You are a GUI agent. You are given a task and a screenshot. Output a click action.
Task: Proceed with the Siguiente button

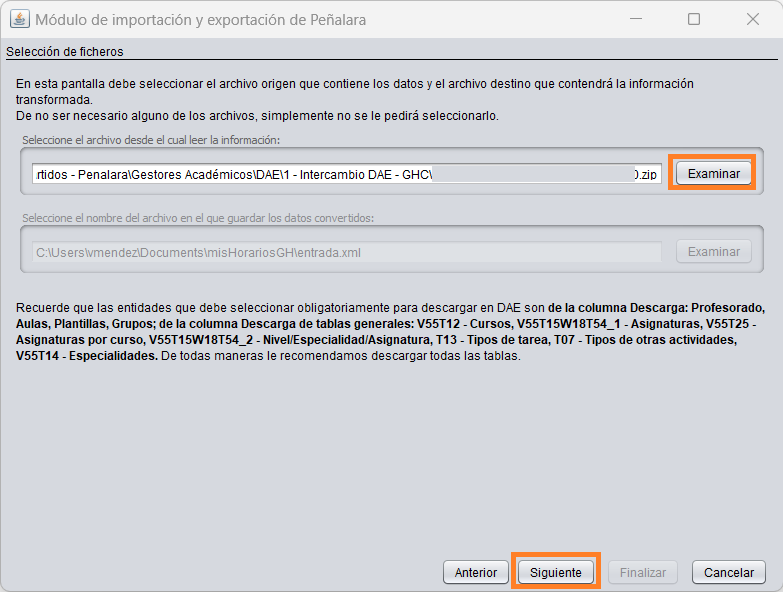coord(556,572)
